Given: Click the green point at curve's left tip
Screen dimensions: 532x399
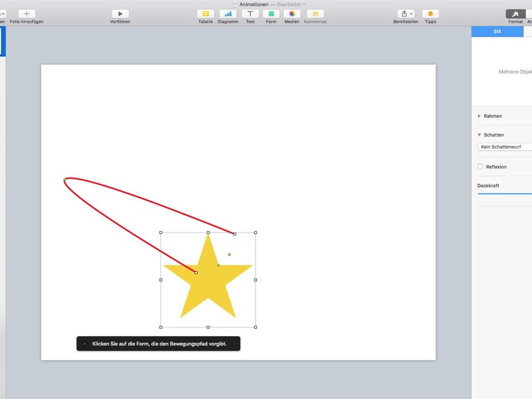Looking at the screenshot, I should (x=65, y=179).
